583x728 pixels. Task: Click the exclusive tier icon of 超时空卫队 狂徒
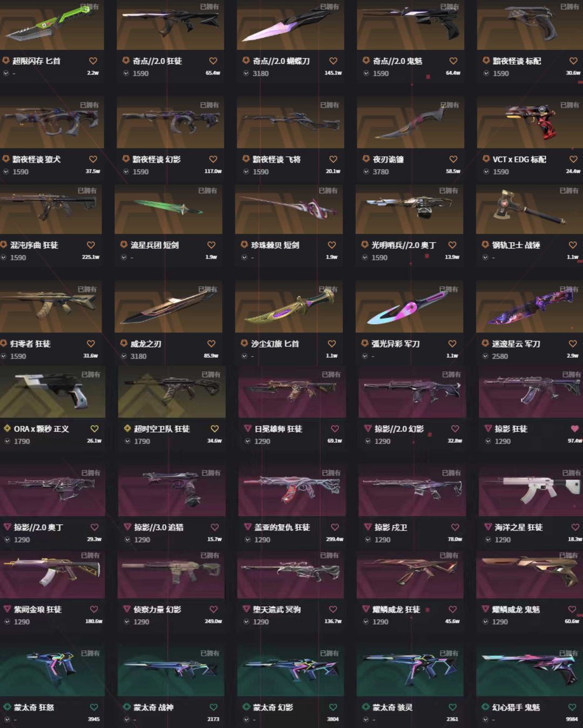coord(127,428)
